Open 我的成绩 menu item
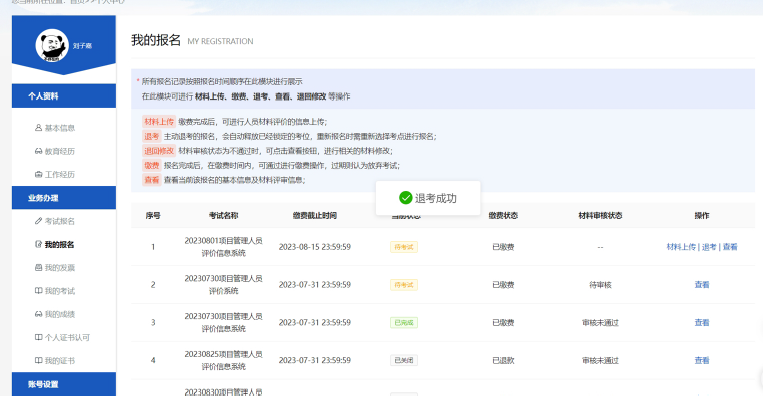763x396 pixels. pos(59,314)
